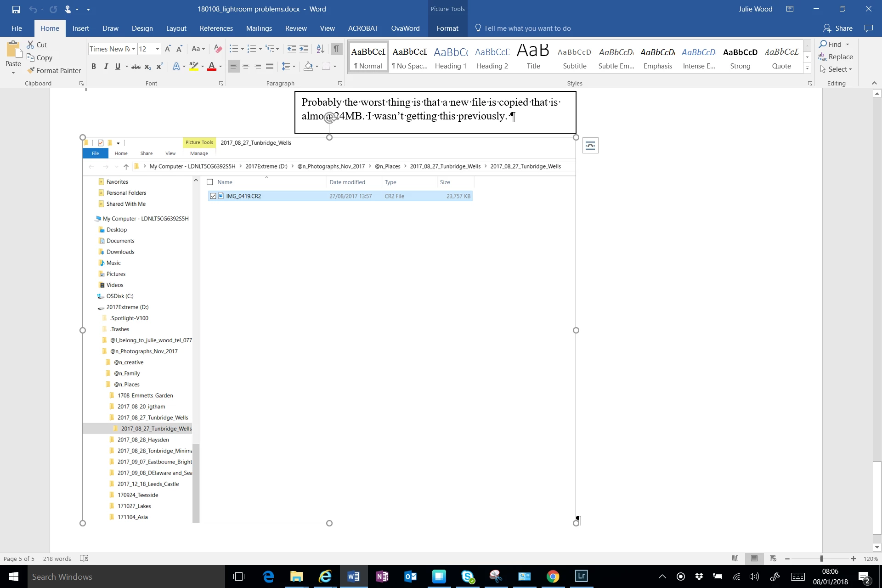Click the Bold formatting icon
This screenshot has width=882, height=588.
[x=94, y=67]
